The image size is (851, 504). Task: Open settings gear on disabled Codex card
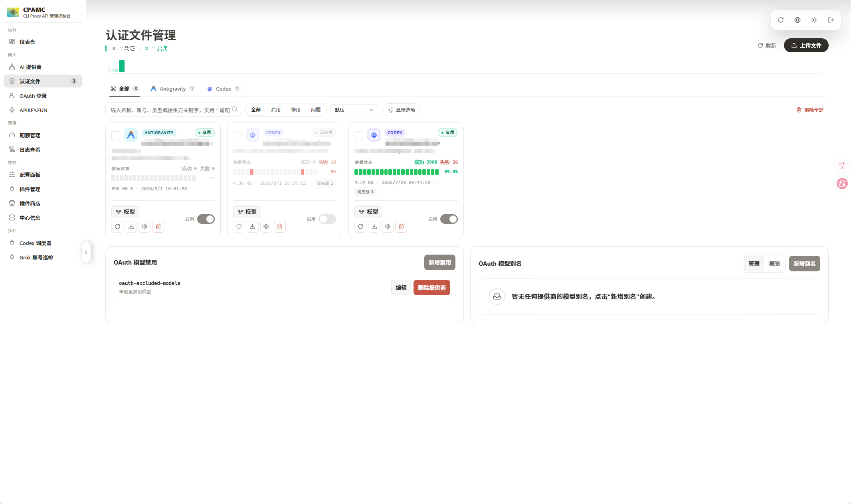(x=266, y=227)
